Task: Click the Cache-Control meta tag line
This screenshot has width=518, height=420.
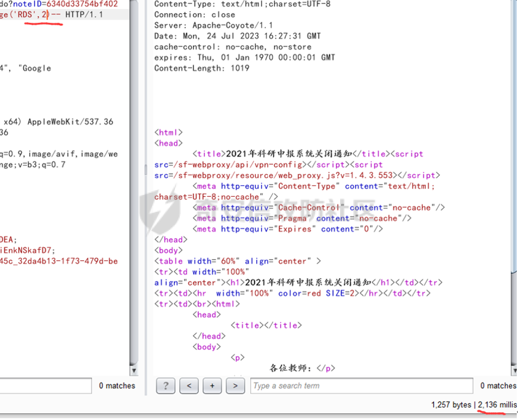Action: click(x=319, y=208)
